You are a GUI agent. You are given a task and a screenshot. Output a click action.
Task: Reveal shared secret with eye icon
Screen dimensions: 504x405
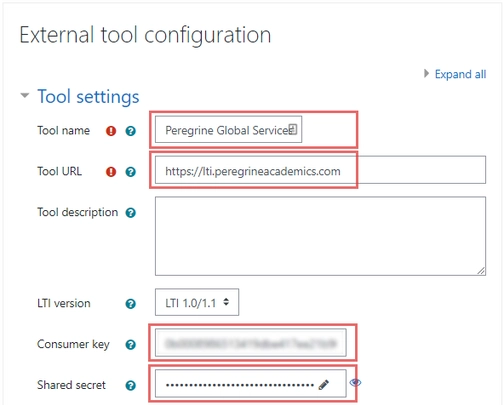tap(355, 382)
